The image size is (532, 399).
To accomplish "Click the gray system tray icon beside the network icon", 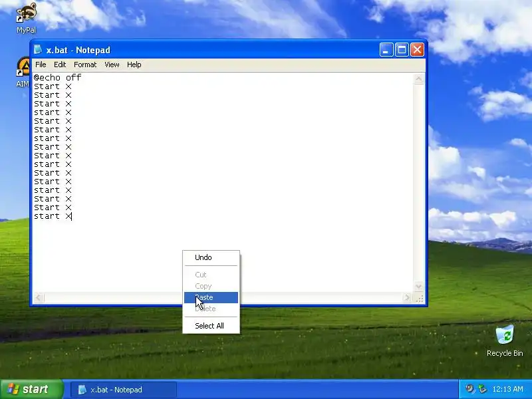I will click(470, 388).
